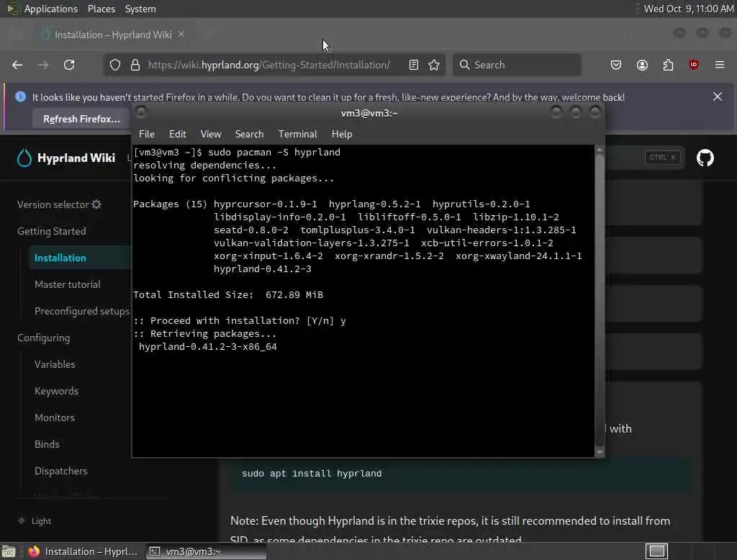The image size is (737, 560).
Task: Click the 'sudo apt install hyprland' code block
Action: (461, 474)
